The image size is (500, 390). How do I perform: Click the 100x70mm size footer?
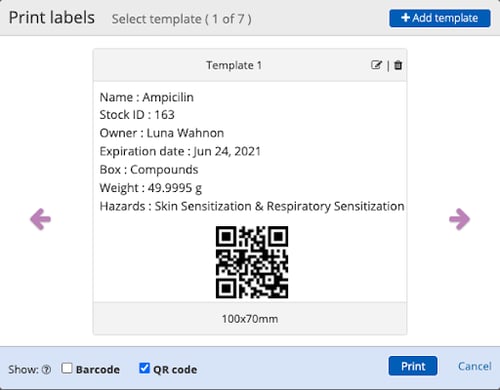point(250,319)
